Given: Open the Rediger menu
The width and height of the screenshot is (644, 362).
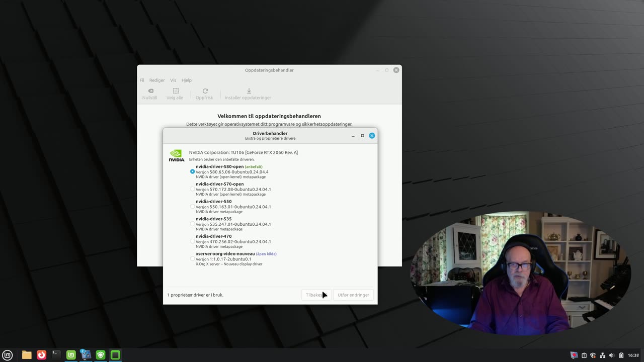Looking at the screenshot, I should 157,80.
